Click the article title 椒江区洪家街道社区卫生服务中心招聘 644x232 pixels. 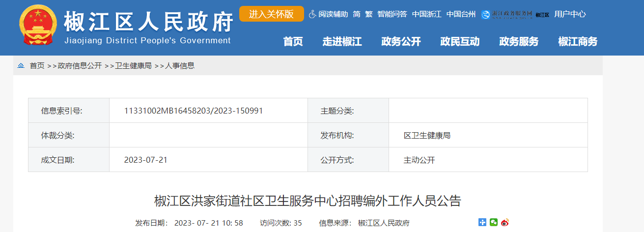point(308,201)
